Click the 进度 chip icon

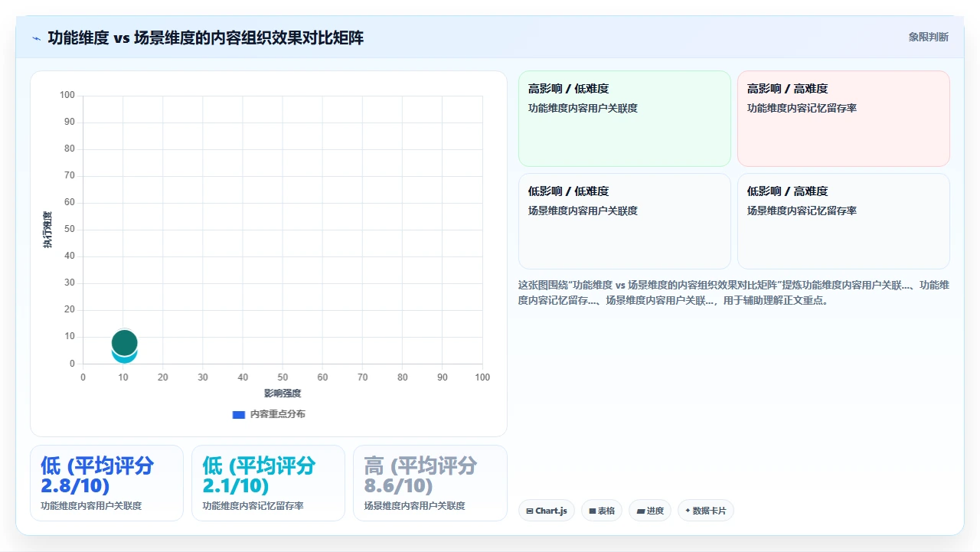(641, 511)
